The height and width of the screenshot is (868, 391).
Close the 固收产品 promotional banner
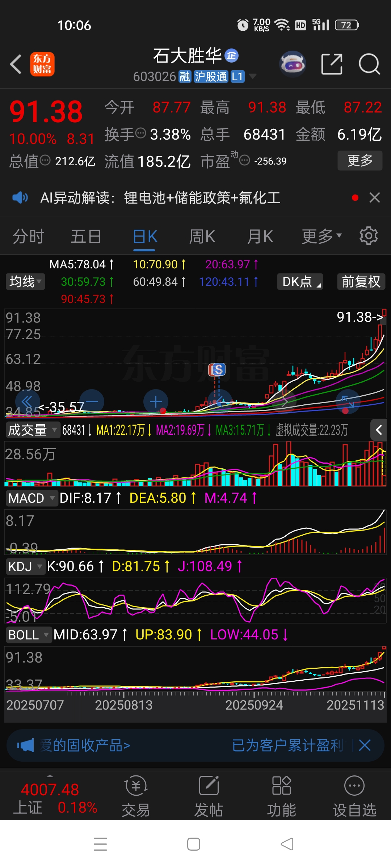click(x=365, y=745)
